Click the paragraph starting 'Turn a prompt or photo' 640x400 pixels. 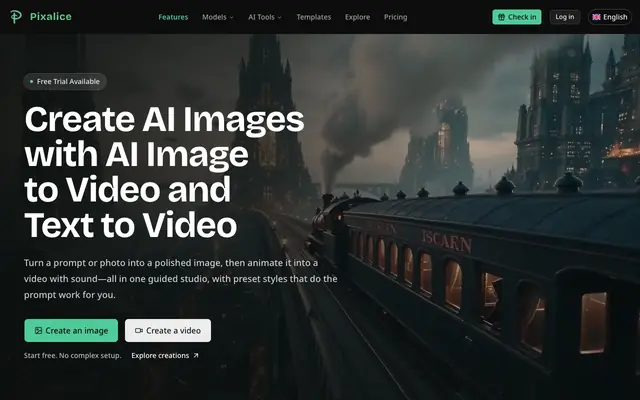pos(180,279)
